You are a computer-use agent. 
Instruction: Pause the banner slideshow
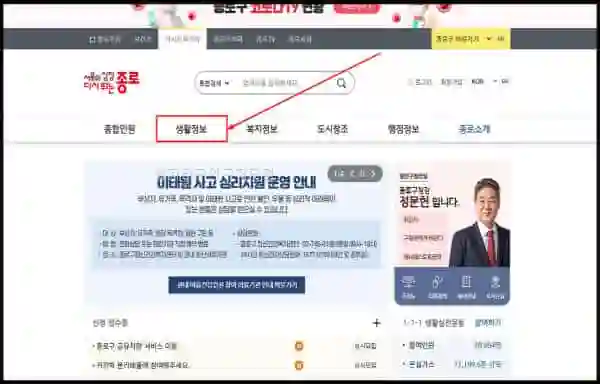(x=363, y=174)
